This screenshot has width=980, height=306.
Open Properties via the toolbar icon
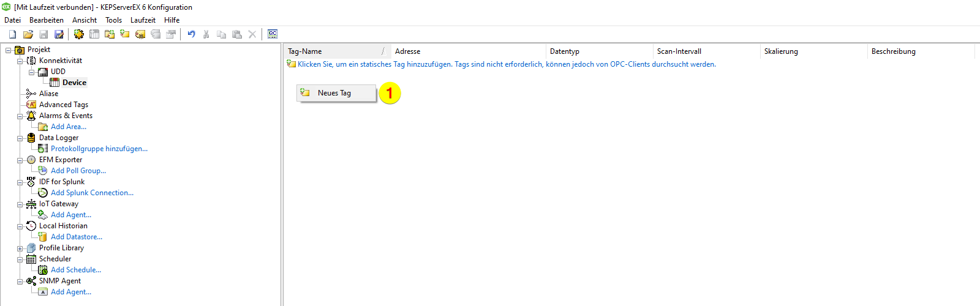click(171, 34)
